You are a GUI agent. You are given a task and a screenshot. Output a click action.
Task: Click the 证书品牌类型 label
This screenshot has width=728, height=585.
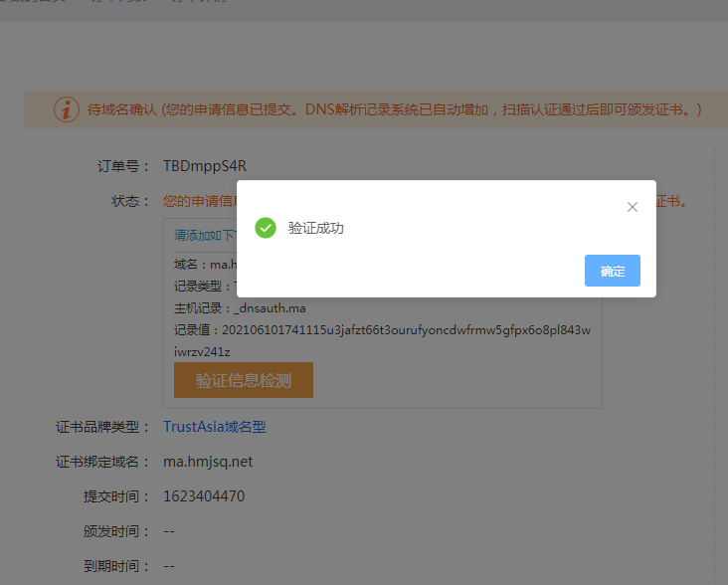[x=103, y=427]
